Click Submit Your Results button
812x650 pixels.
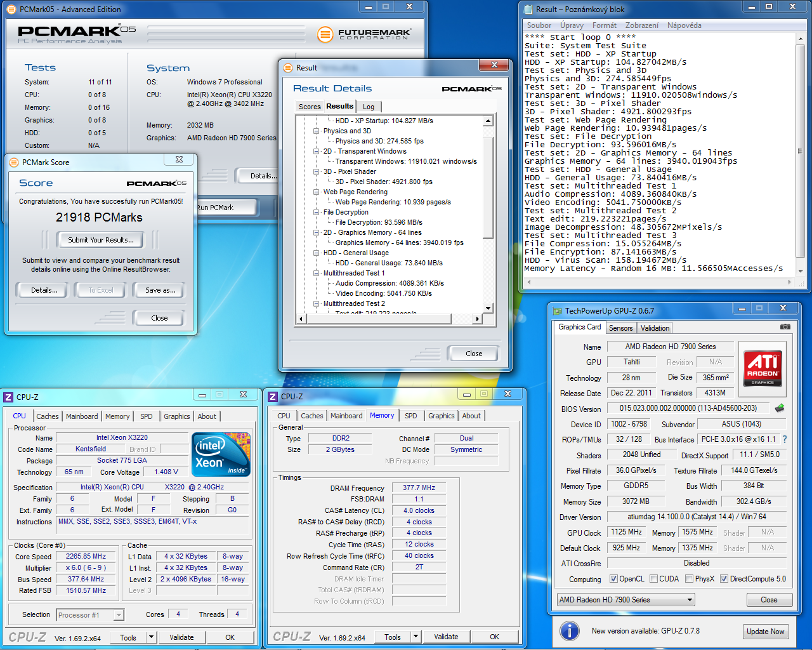click(101, 240)
